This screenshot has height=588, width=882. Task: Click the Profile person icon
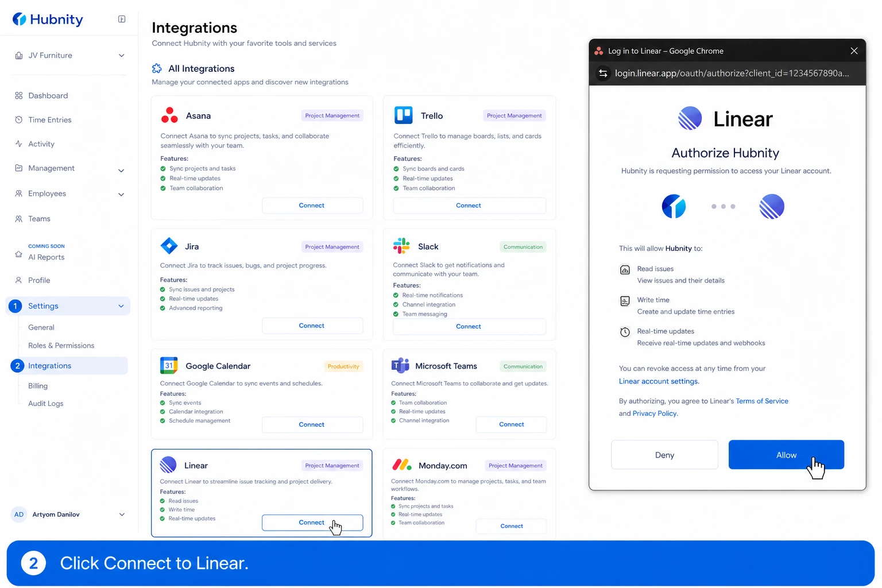click(19, 280)
